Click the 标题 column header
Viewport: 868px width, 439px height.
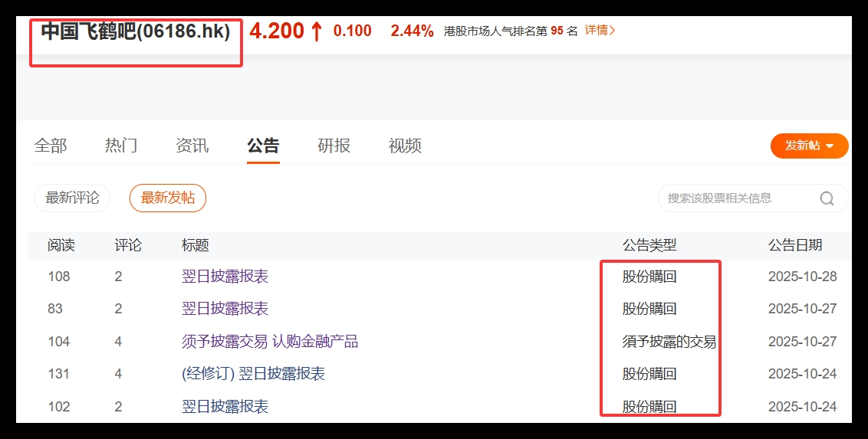[x=195, y=245]
